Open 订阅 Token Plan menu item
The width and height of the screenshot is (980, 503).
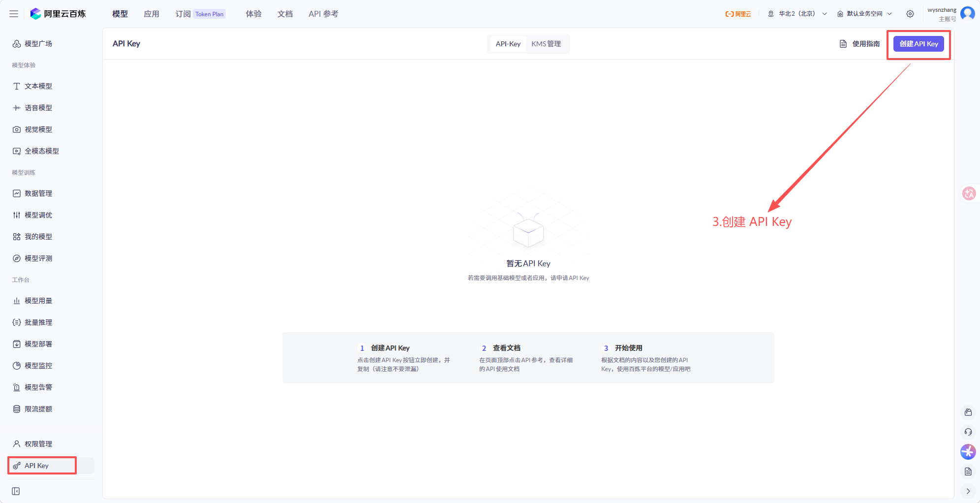pyautogui.click(x=200, y=14)
